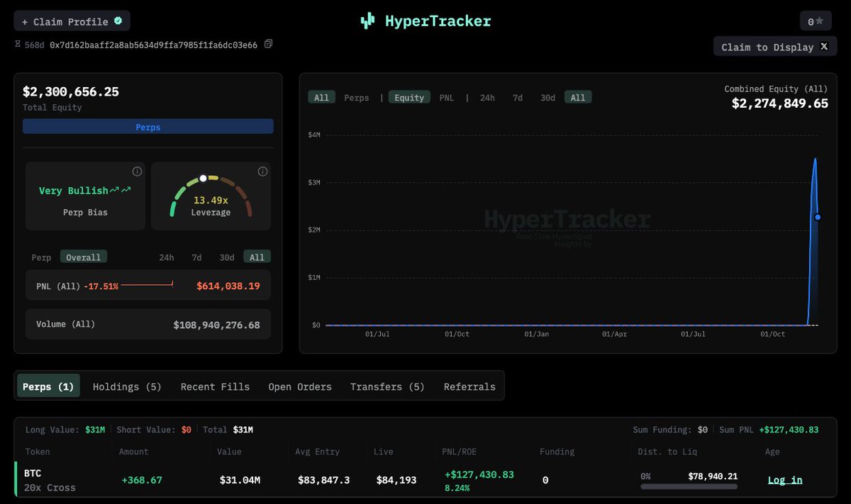Select 7d in the Perp stats filter
The width and height of the screenshot is (851, 504).
pos(196,257)
